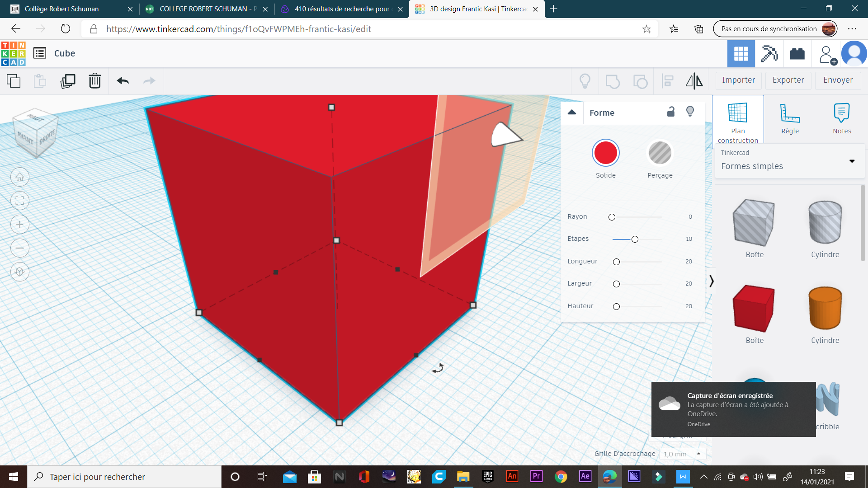868x488 pixels.
Task: Click the Importer button
Action: coord(738,80)
